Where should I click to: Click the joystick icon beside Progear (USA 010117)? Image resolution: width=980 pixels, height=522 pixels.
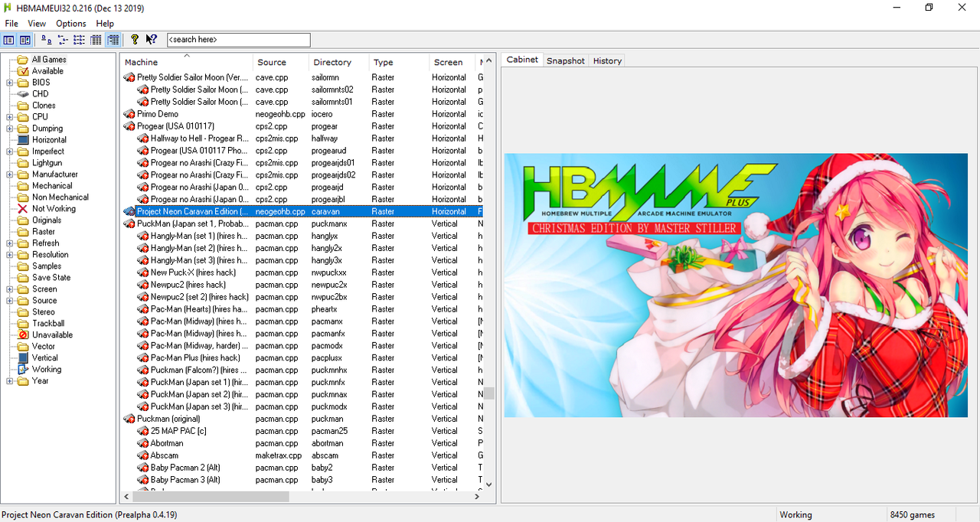(129, 126)
